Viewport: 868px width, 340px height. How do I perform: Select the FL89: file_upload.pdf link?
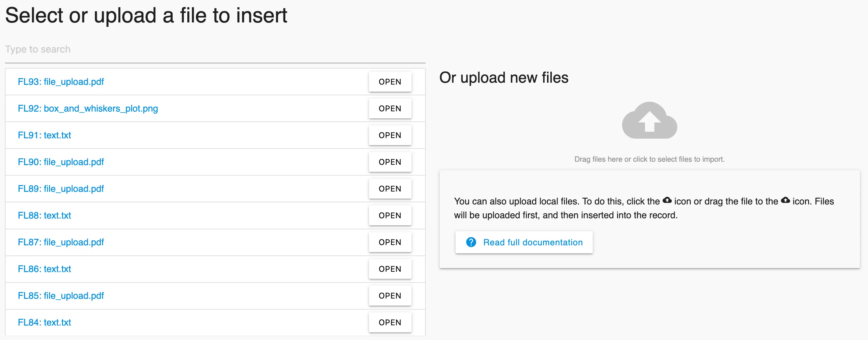[61, 189]
